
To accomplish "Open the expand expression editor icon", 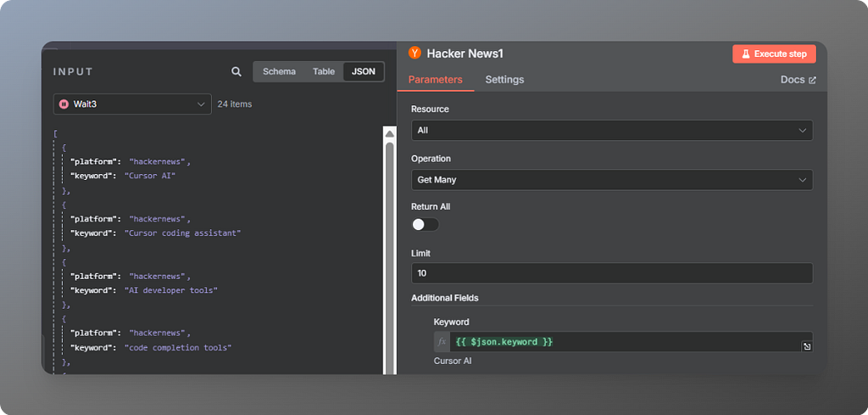I will point(807,346).
